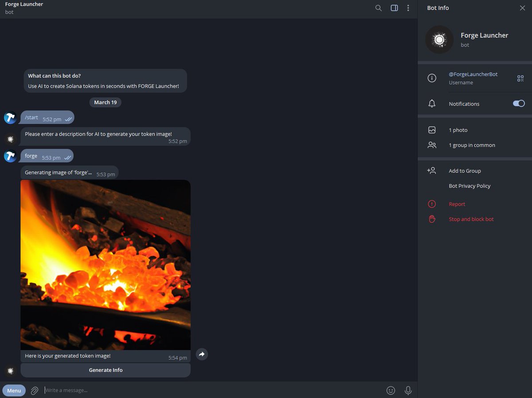This screenshot has height=398, width=532.
Task: Click the photo gallery icon
Action: click(432, 130)
